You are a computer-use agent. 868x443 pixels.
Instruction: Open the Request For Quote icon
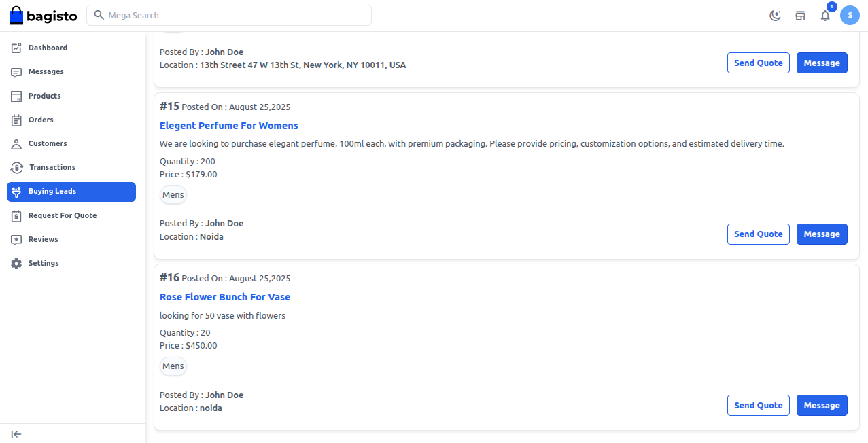coord(16,215)
